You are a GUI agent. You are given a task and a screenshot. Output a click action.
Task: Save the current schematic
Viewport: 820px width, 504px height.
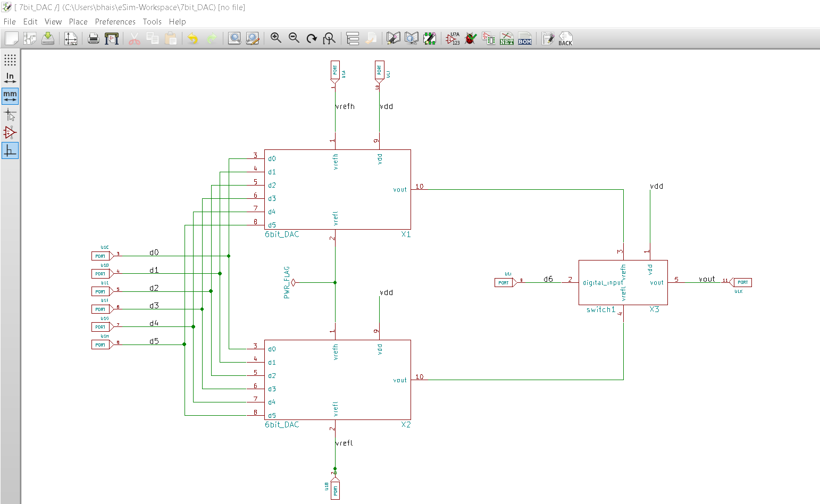coord(47,38)
